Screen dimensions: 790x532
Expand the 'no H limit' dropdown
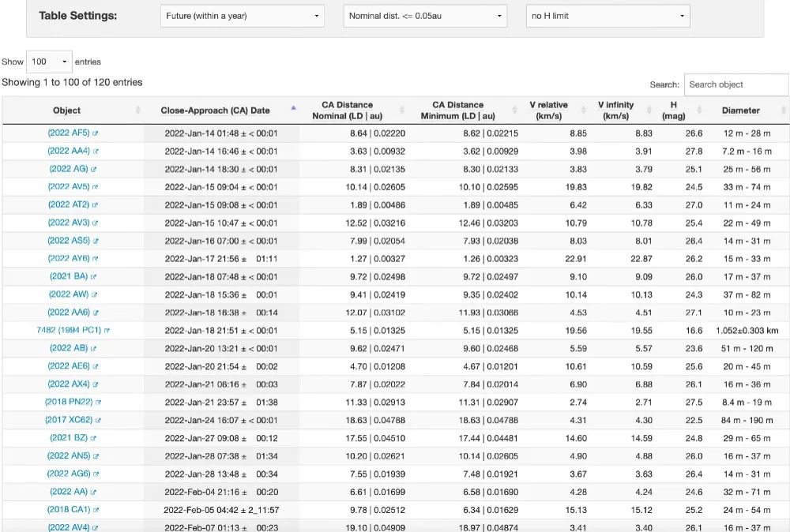(608, 16)
